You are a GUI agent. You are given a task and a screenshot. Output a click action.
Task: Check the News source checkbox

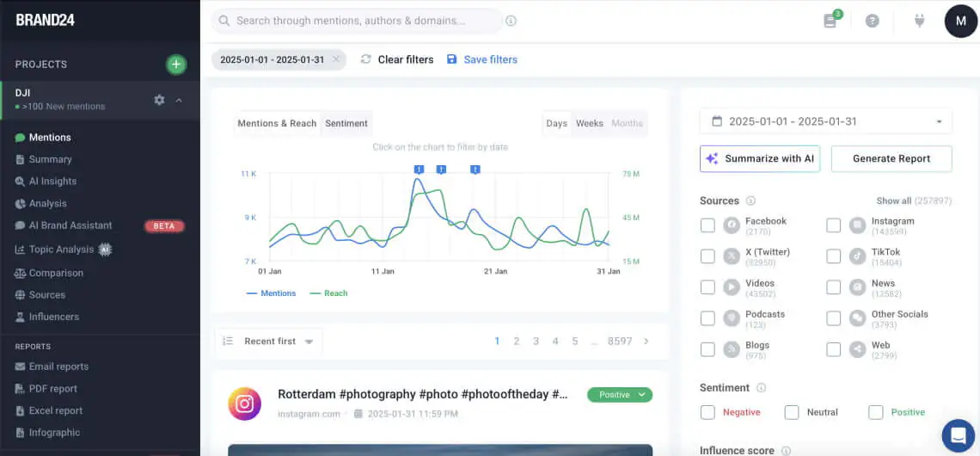pyautogui.click(x=834, y=287)
